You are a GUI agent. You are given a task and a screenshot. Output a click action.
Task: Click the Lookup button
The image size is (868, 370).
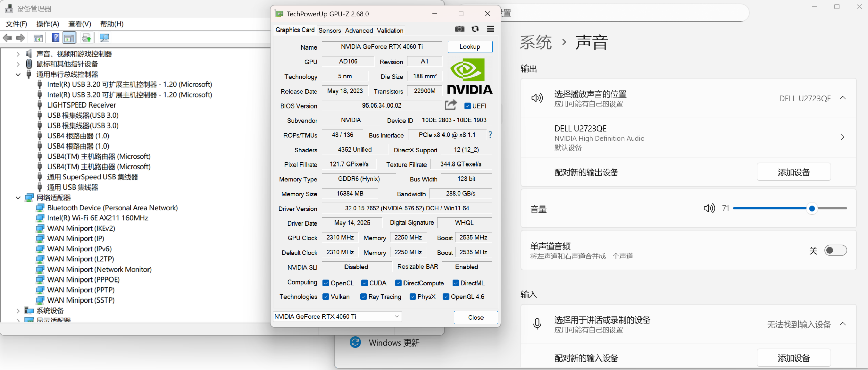pyautogui.click(x=470, y=47)
